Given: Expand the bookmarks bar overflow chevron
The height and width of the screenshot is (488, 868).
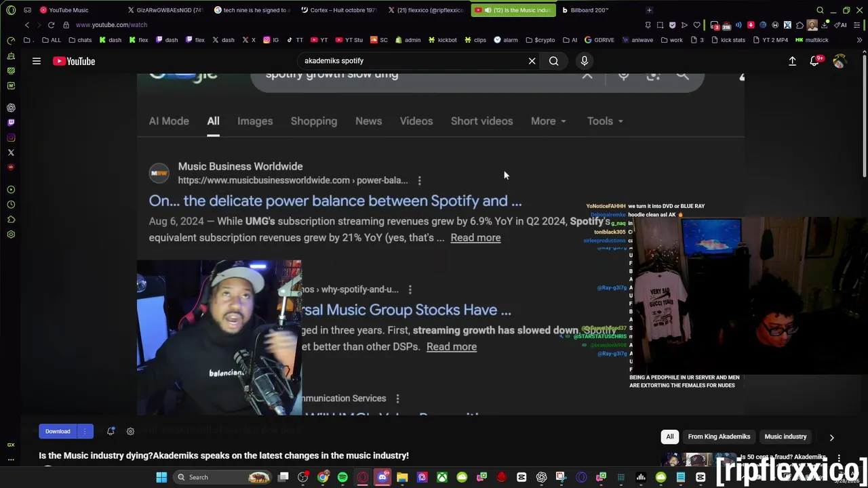Looking at the screenshot, I should pyautogui.click(x=859, y=40).
